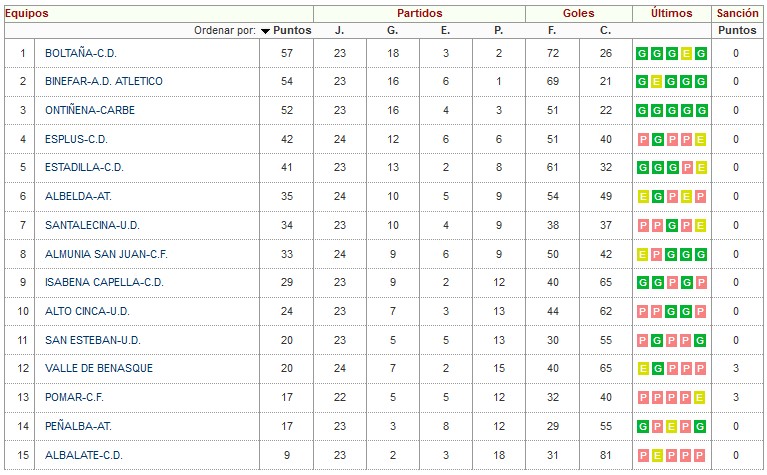Open the sort arrow next to Puntos

(x=265, y=31)
